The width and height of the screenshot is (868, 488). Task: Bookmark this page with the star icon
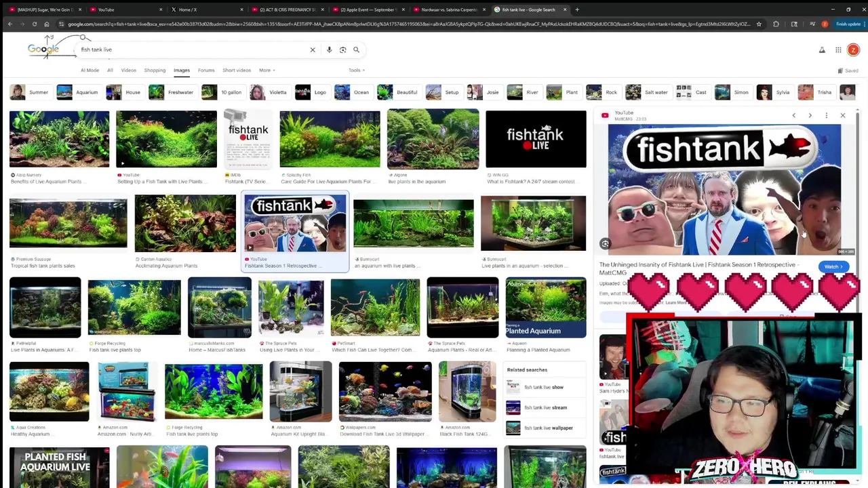point(759,24)
